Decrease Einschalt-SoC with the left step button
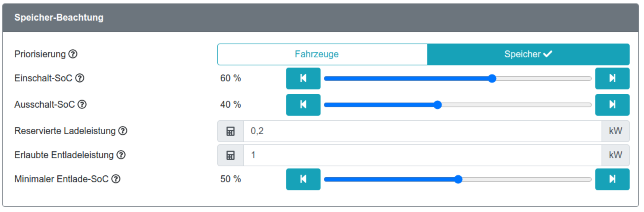644x212 pixels. (303, 78)
